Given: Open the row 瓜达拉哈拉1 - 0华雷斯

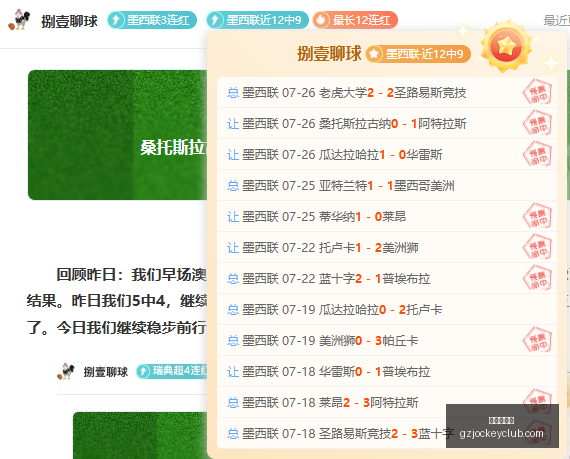Looking at the screenshot, I should click(x=387, y=155).
